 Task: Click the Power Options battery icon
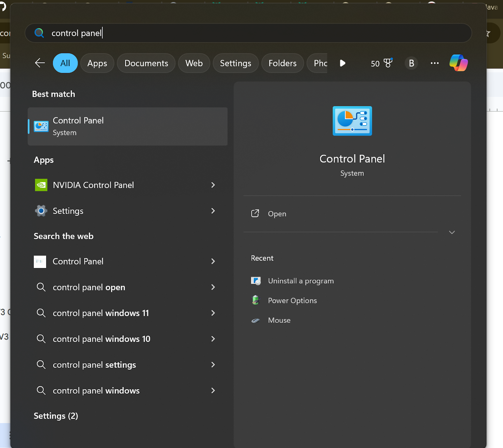pos(256,300)
